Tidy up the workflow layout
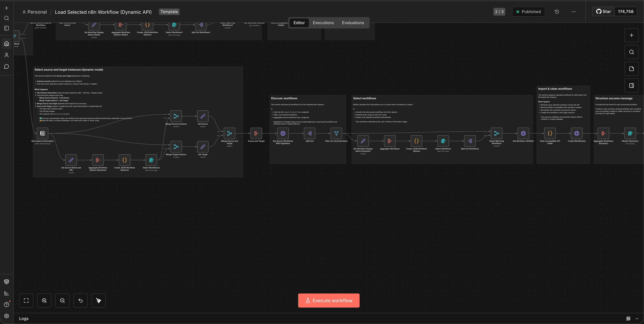This screenshot has height=324, width=644. pyautogui.click(x=98, y=301)
